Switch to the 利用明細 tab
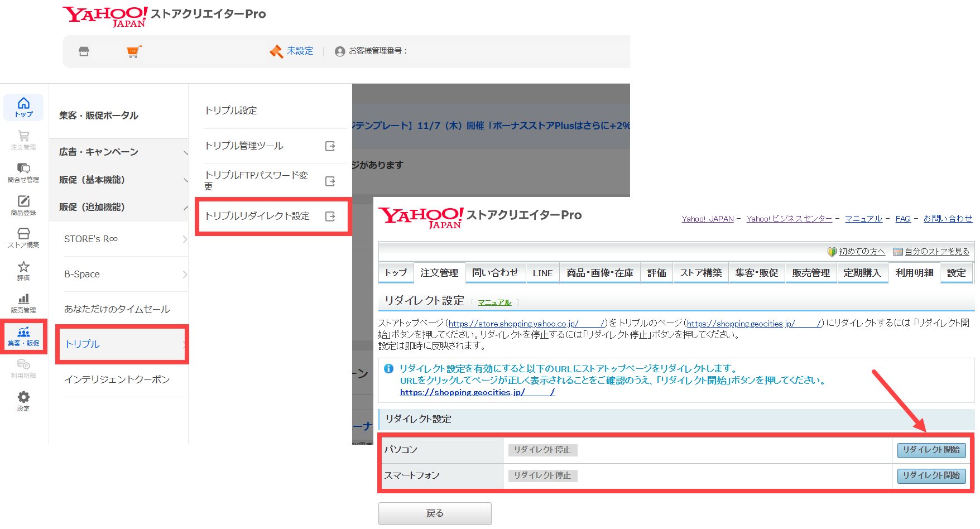 point(914,273)
